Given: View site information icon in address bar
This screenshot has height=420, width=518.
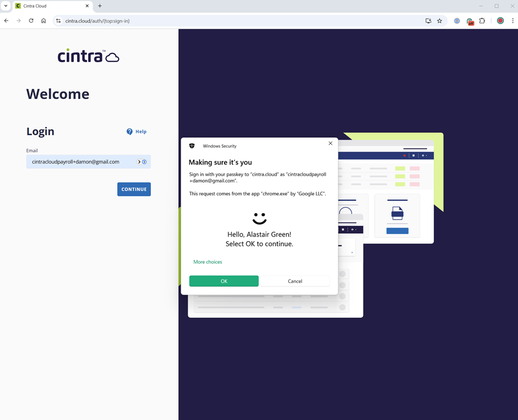Looking at the screenshot, I should (x=58, y=21).
